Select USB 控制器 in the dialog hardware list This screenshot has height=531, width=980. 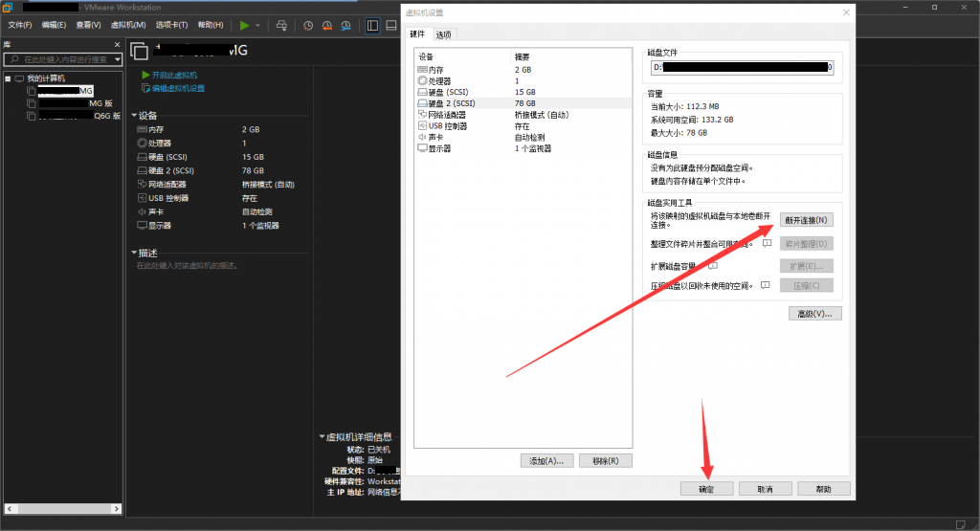(x=523, y=126)
